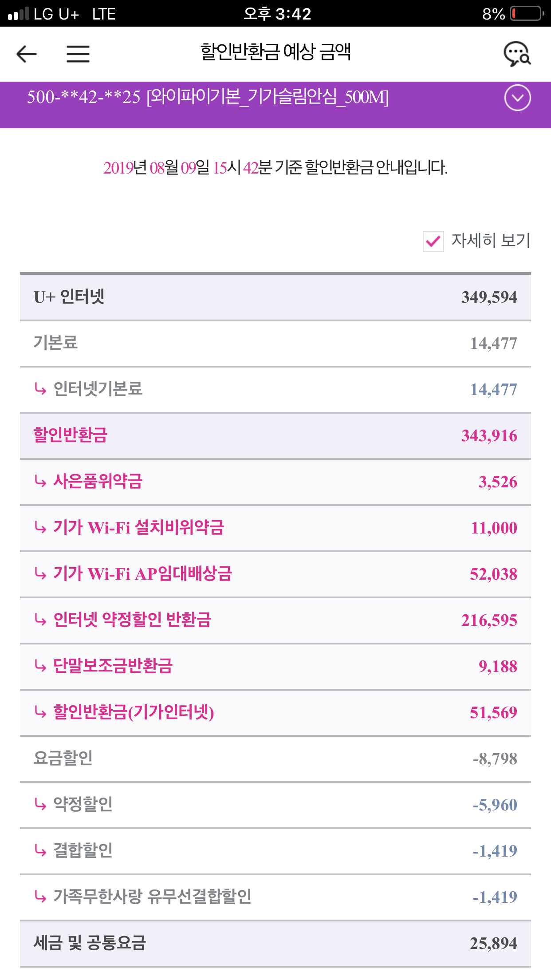Open the chat search icon
This screenshot has width=551, height=980.
tap(517, 54)
